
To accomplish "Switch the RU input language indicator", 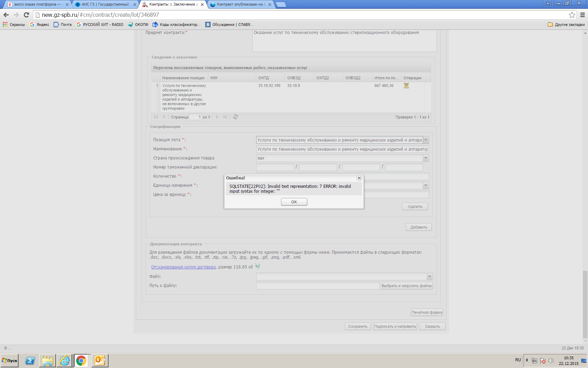I will coord(518,360).
